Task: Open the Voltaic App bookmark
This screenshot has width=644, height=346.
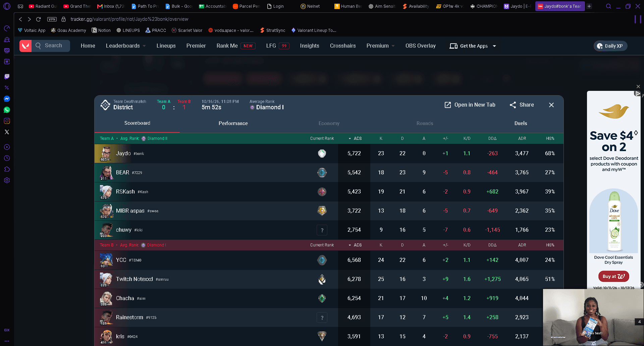Action: [x=32, y=31]
